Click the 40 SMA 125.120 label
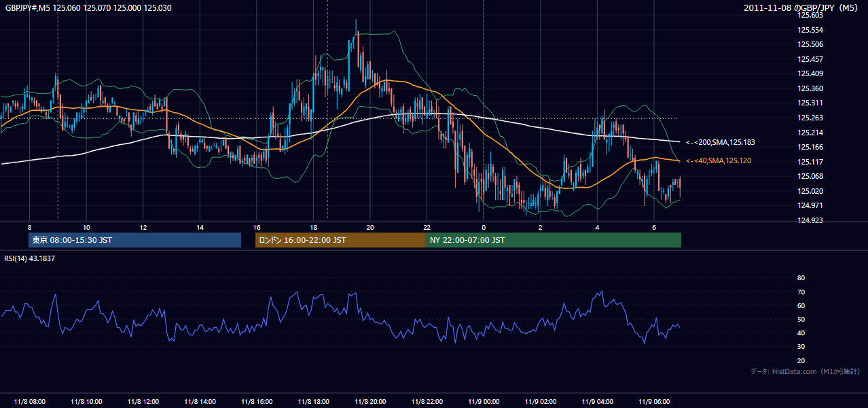Screen dimensions: 868x408 [x=720, y=161]
